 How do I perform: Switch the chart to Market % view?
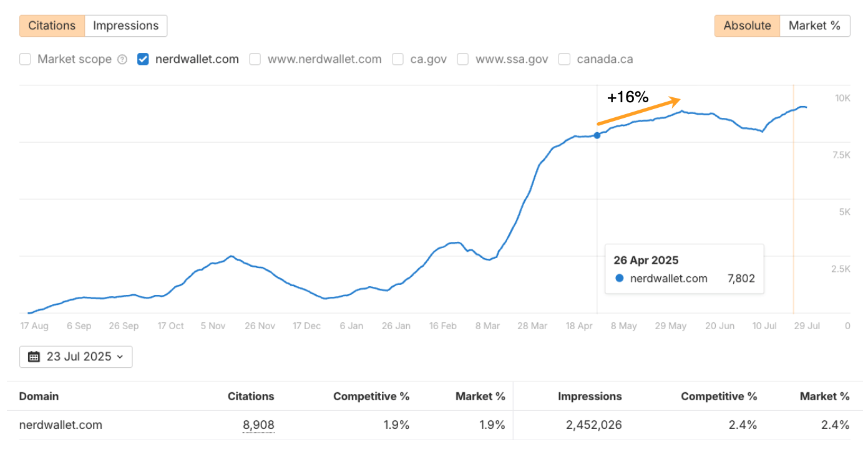815,26
